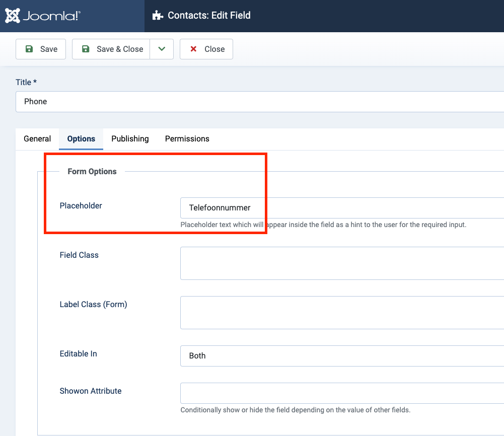Click the Title field containing Phone
Screen dimensions: 504x436
click(259, 102)
